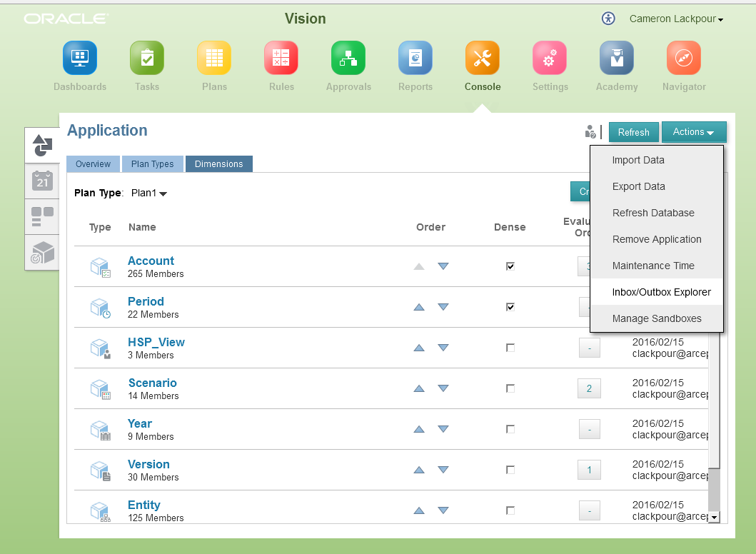Click the Account dimension cube icon
Viewport: 756px width, 554px height.
[101, 267]
